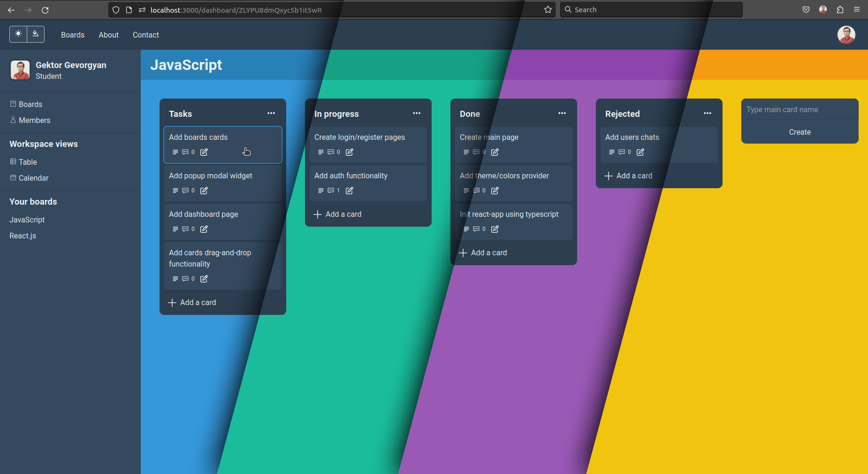Open the pencil edit icon on Add users chats
The width and height of the screenshot is (868, 474).
point(640,152)
